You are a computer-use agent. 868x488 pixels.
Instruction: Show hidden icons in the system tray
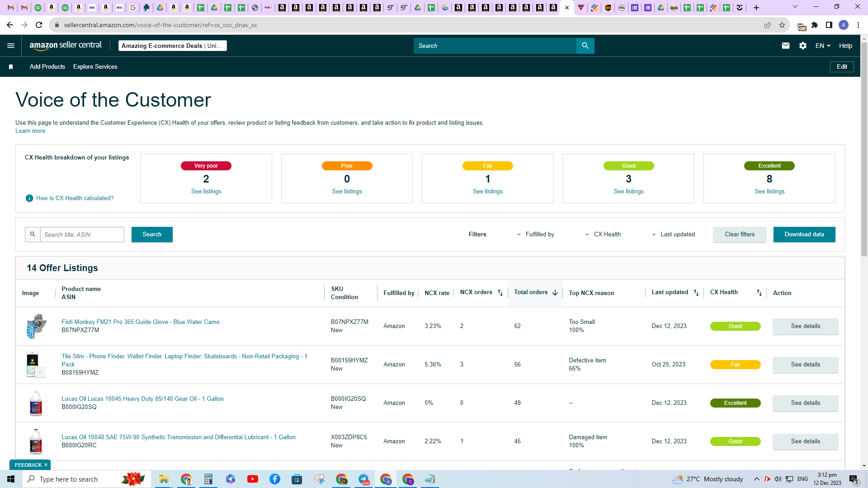click(x=756, y=479)
